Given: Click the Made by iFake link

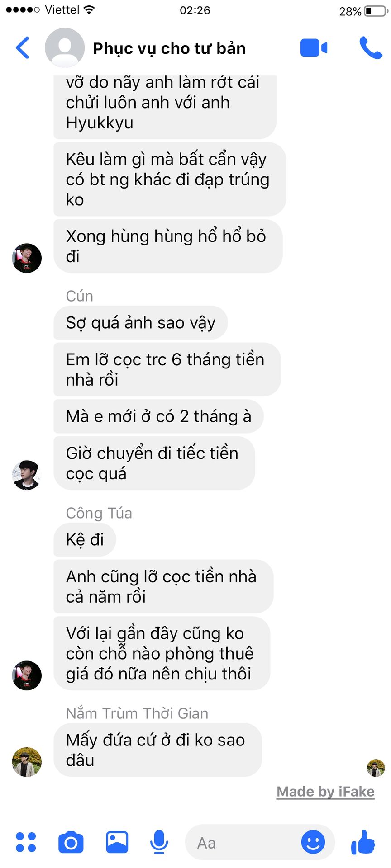Looking at the screenshot, I should click(x=325, y=792).
